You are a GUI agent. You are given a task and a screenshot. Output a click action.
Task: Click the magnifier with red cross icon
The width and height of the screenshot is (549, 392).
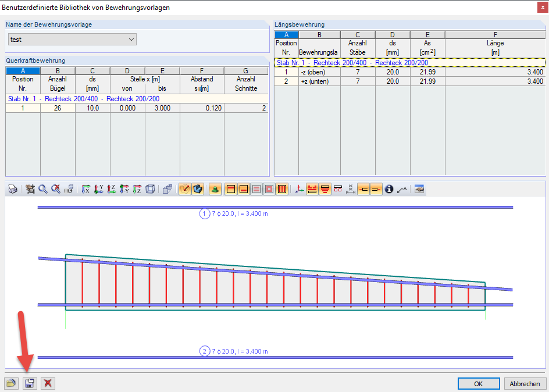pos(56,190)
